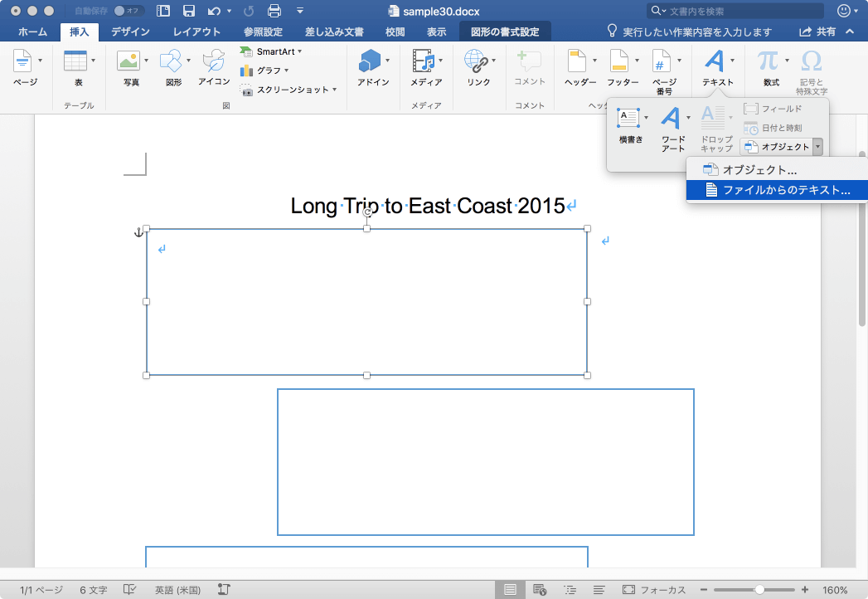This screenshot has width=868, height=599.
Task: Open the spelling check status icon
Action: pyautogui.click(x=129, y=590)
